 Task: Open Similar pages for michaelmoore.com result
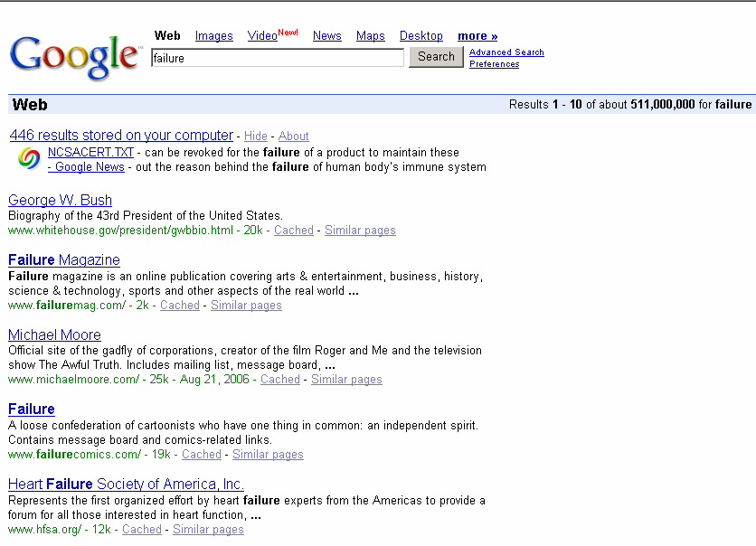click(346, 380)
